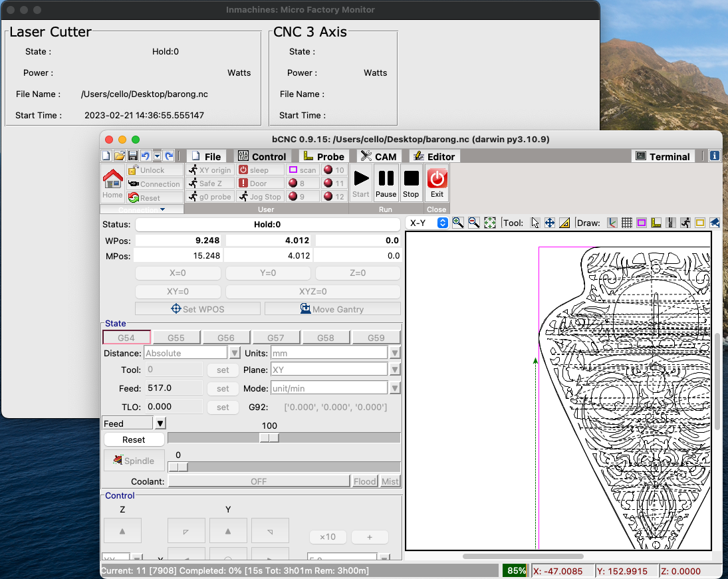This screenshot has width=728, height=579.
Task: Open the Units dropdown
Action: click(394, 353)
